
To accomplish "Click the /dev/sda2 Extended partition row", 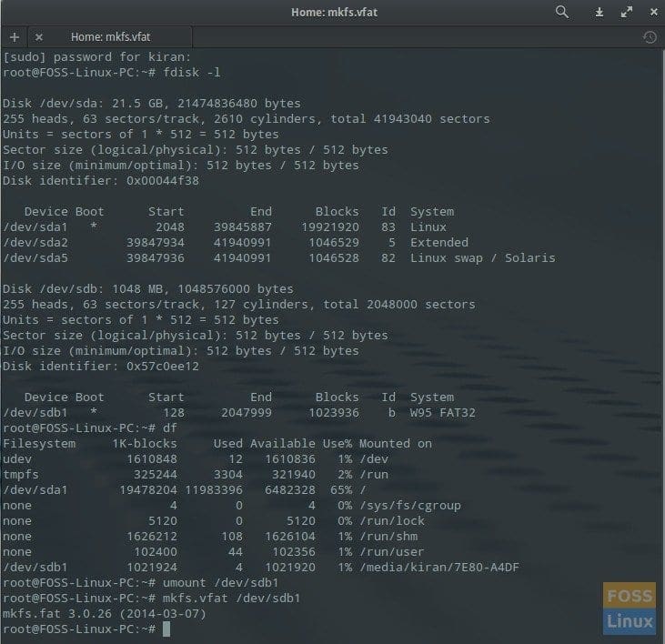I will click(236, 243).
